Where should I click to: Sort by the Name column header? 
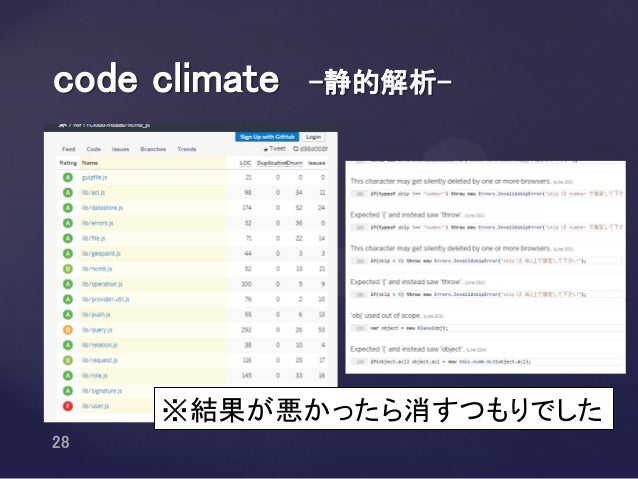pos(90,163)
